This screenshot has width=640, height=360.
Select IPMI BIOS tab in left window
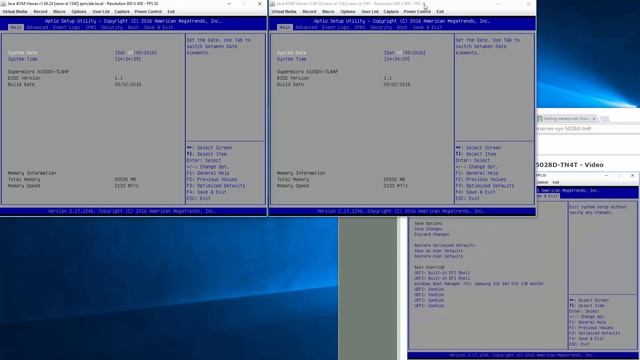(90, 27)
